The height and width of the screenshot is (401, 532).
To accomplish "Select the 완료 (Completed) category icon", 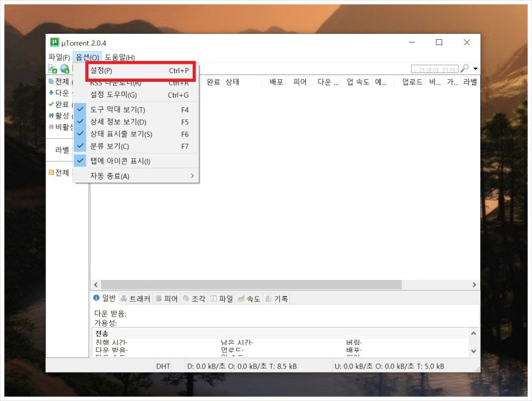I will tap(55, 105).
